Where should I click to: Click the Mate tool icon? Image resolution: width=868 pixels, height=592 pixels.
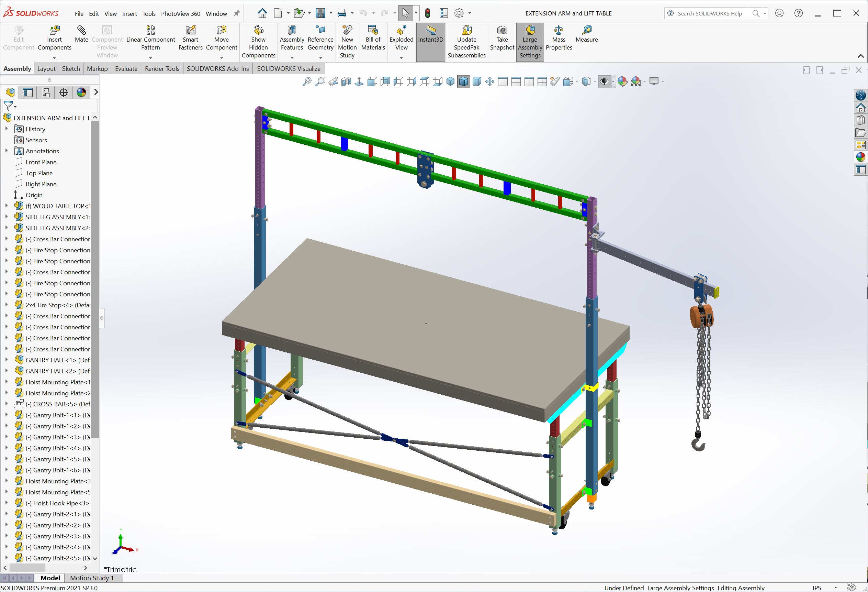coord(81,30)
